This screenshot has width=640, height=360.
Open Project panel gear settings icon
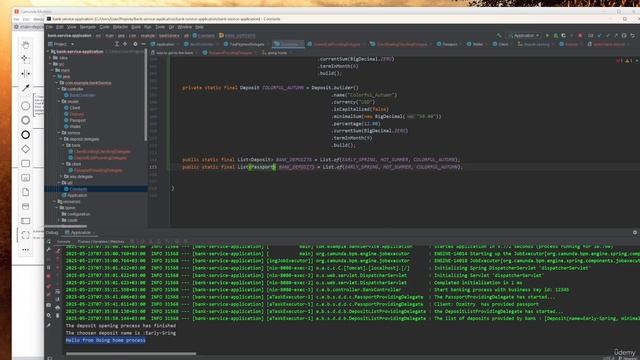coord(135,44)
